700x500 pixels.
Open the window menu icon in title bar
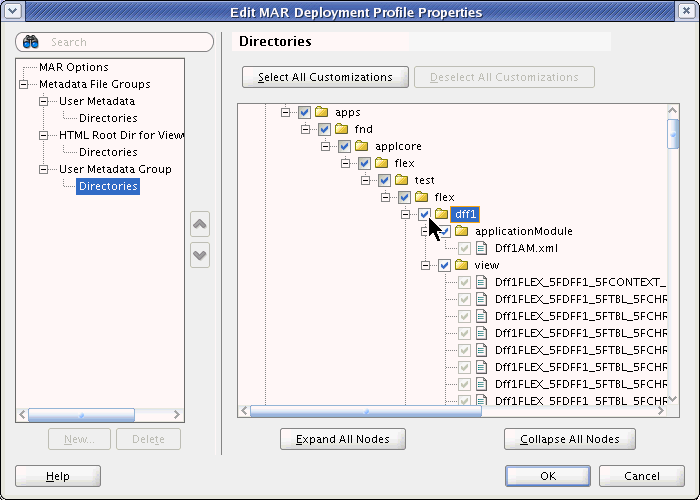[13, 11]
